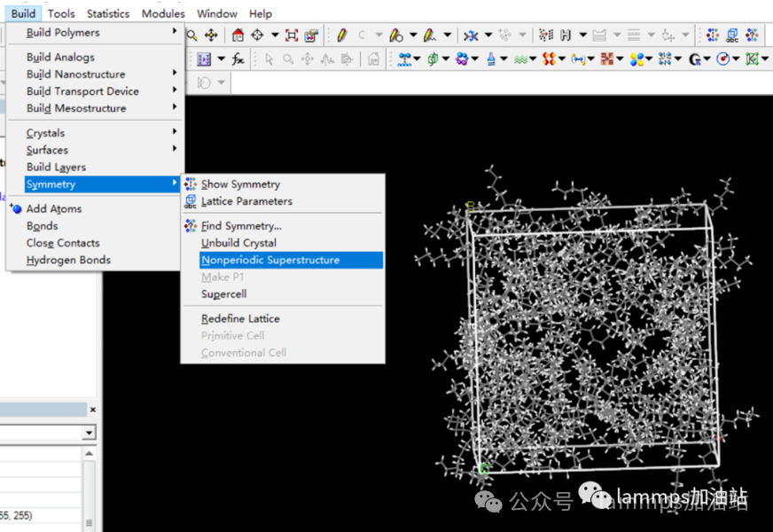Click the Clean structure icon
The height and width of the screenshot is (532, 773).
471,35
